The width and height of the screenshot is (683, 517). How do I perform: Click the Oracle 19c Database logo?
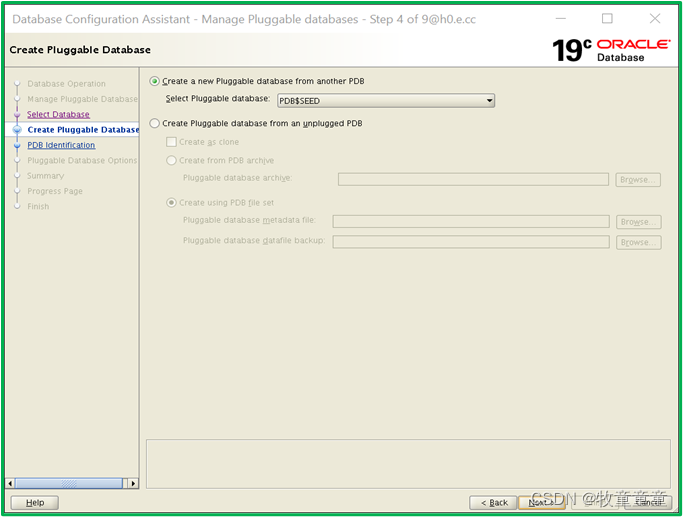[x=612, y=50]
